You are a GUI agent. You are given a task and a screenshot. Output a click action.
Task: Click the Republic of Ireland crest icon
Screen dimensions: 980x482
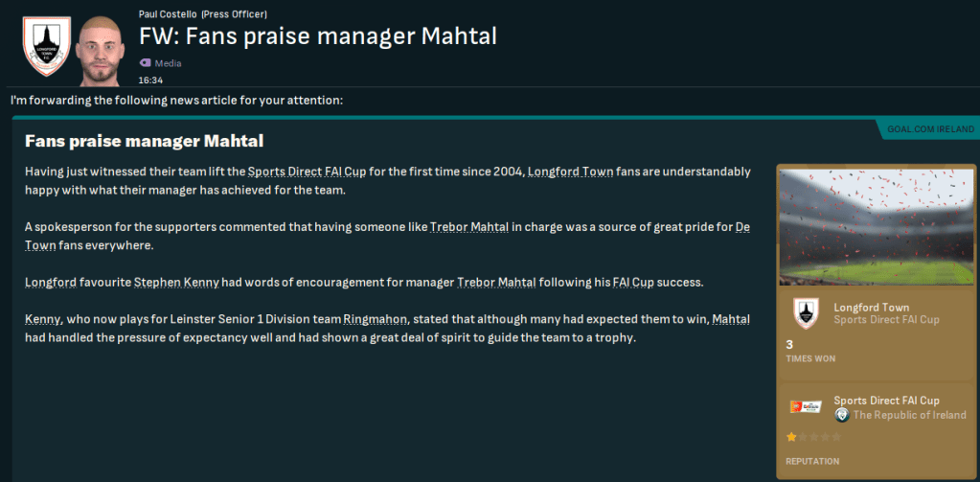click(x=842, y=415)
